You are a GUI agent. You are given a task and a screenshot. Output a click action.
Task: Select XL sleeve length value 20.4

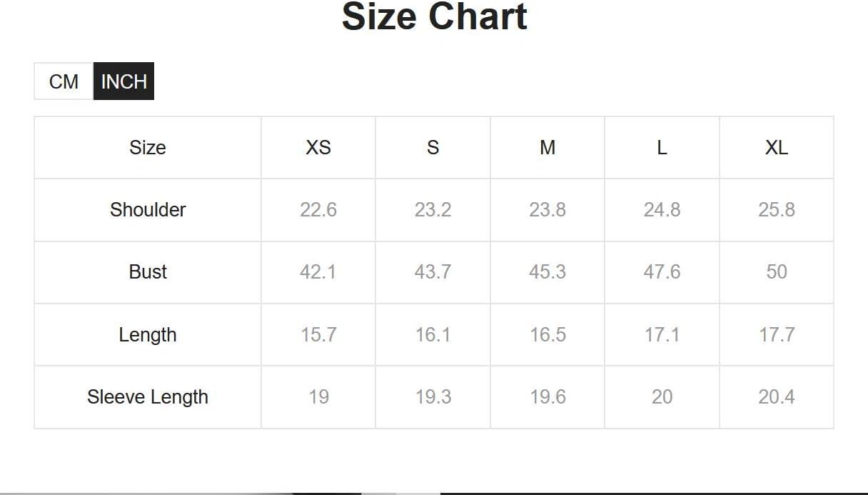pyautogui.click(x=777, y=397)
